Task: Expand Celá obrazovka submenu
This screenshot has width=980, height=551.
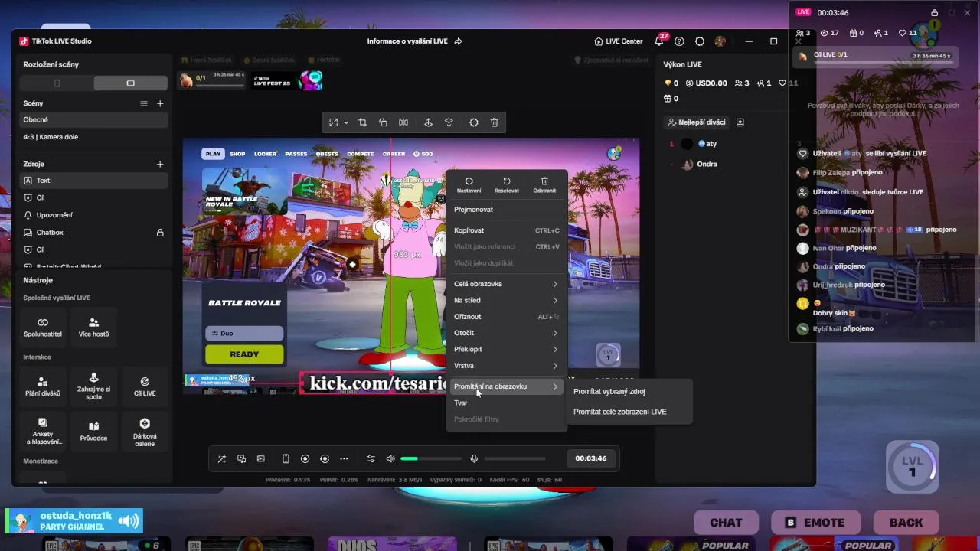Action: pos(507,284)
